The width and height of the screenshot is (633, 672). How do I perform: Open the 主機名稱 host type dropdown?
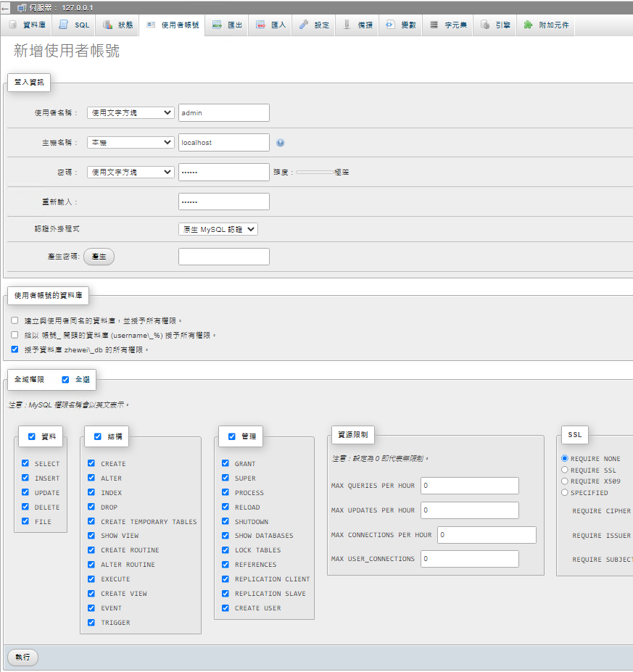[131, 143]
